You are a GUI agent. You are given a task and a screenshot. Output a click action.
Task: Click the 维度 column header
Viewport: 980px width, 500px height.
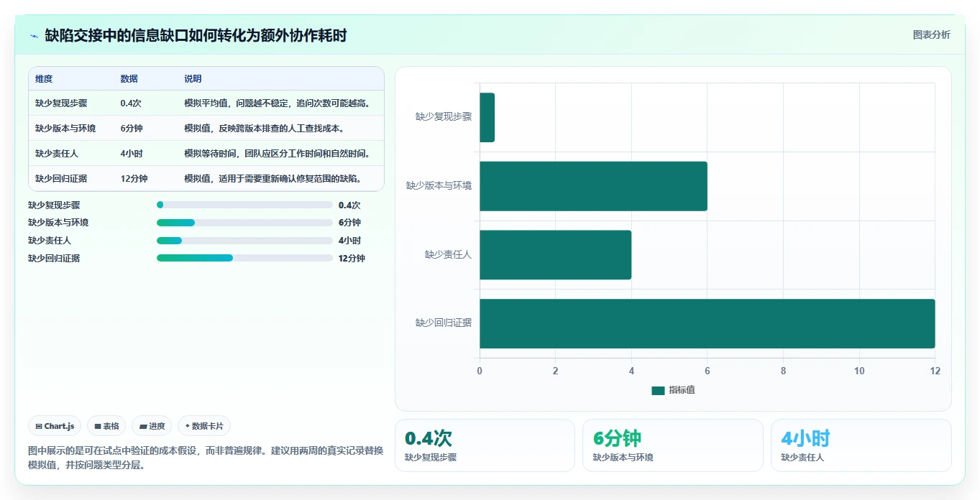44,79
